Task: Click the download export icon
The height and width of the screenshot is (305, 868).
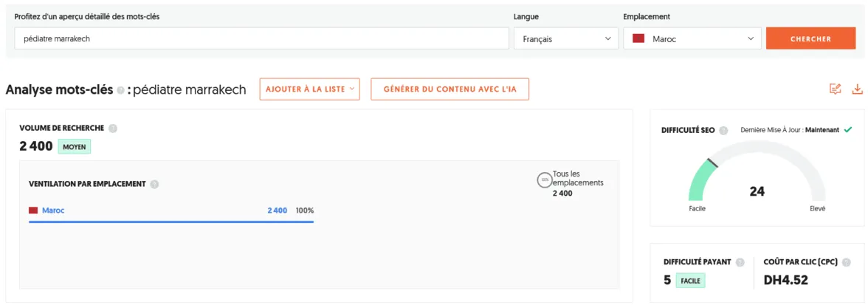Action: (857, 89)
